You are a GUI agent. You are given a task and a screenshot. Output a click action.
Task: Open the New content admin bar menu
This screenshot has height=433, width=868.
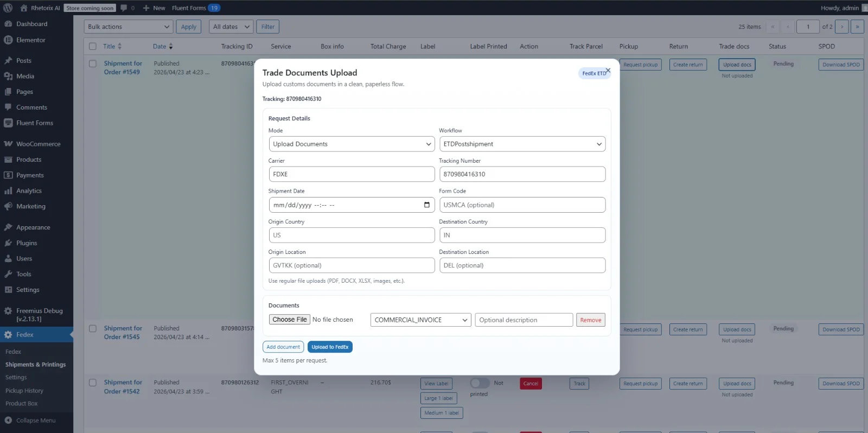154,8
